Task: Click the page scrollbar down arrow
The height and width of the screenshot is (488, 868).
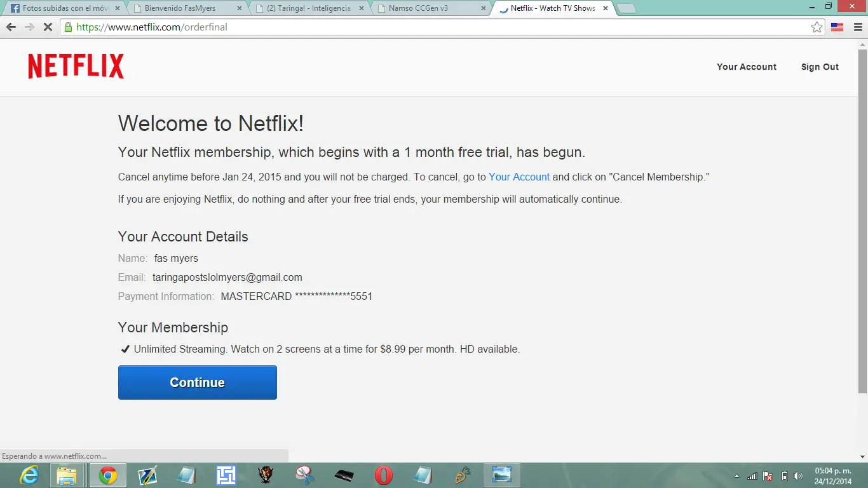Action: click(x=862, y=457)
